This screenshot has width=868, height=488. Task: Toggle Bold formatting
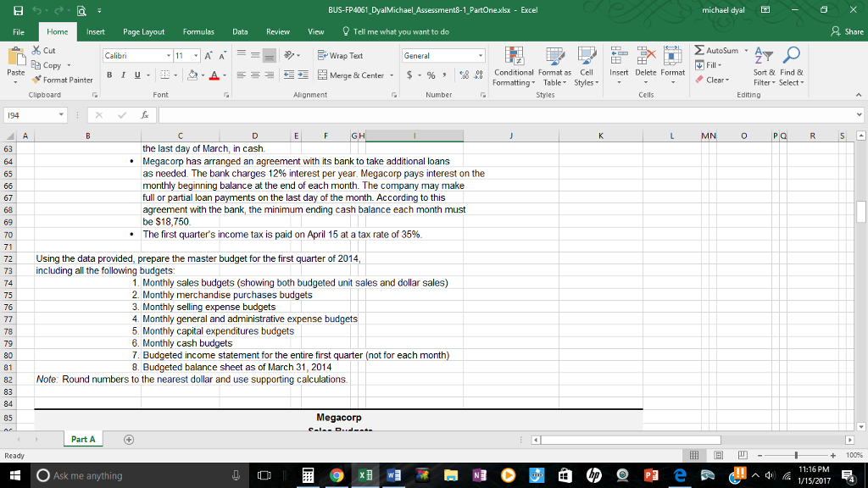point(109,75)
